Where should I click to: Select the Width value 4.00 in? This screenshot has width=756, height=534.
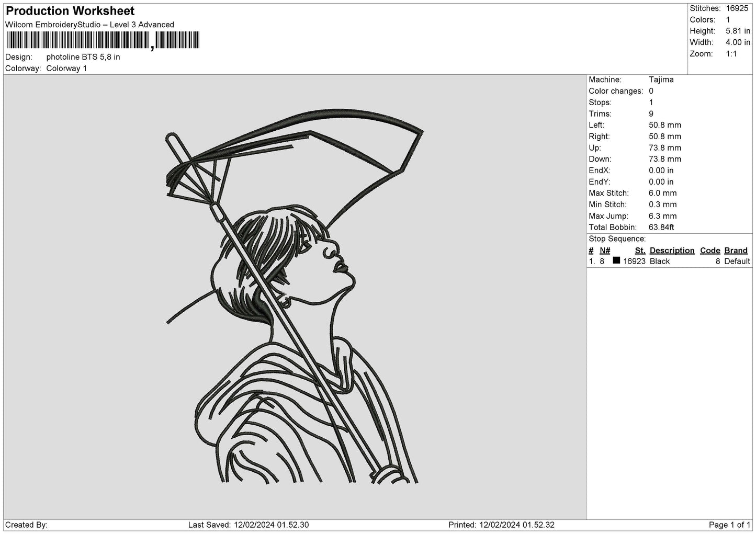pyautogui.click(x=738, y=42)
